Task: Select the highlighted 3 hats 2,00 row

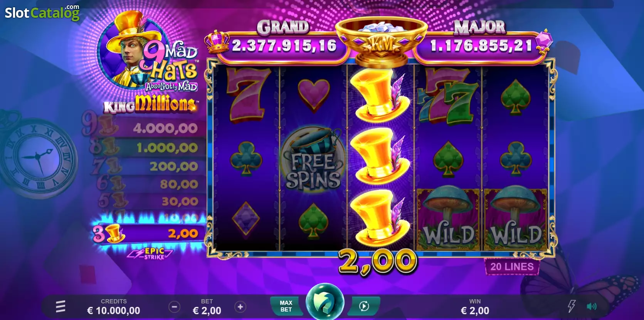Action: tap(148, 233)
